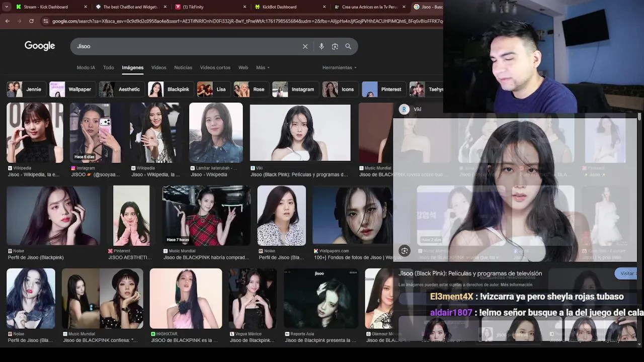Filter images by the Wallpaper chip
This screenshot has width=644, height=362.
(71, 89)
